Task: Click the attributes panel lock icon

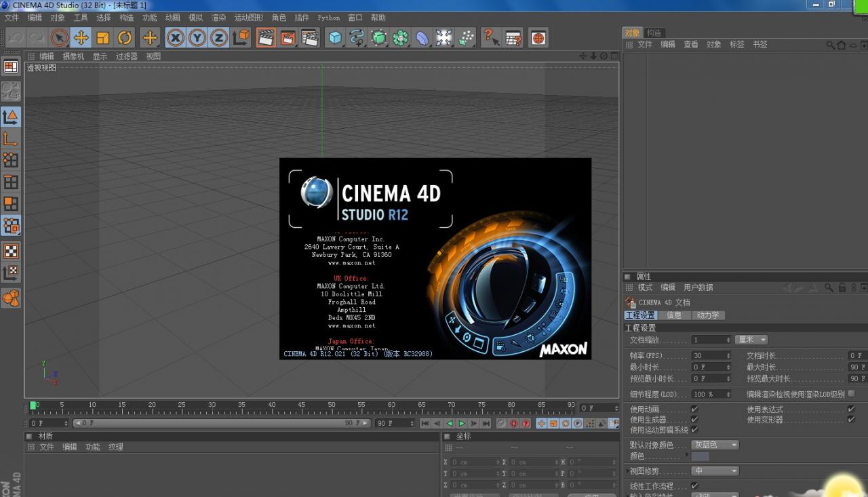Action: [842, 287]
